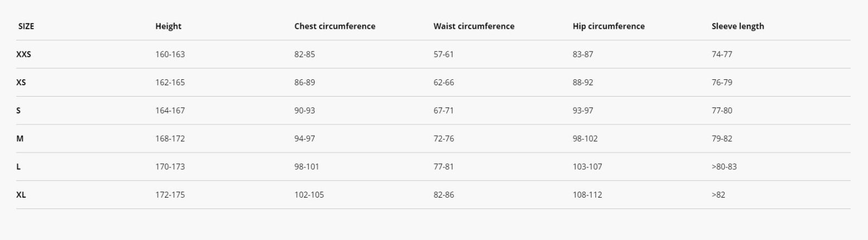Viewport: 868px width, 240px height.
Task: Click the Hip circumference header
Action: [609, 26]
